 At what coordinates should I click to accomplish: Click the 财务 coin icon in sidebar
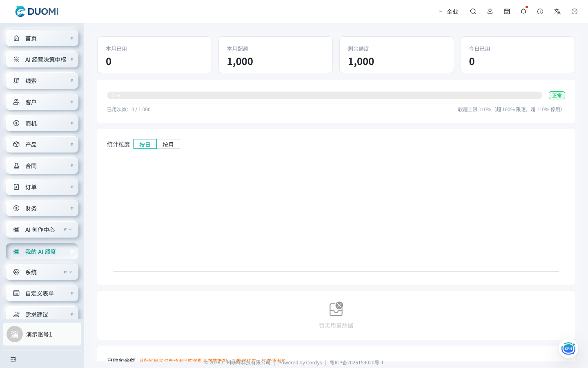pyautogui.click(x=16, y=208)
